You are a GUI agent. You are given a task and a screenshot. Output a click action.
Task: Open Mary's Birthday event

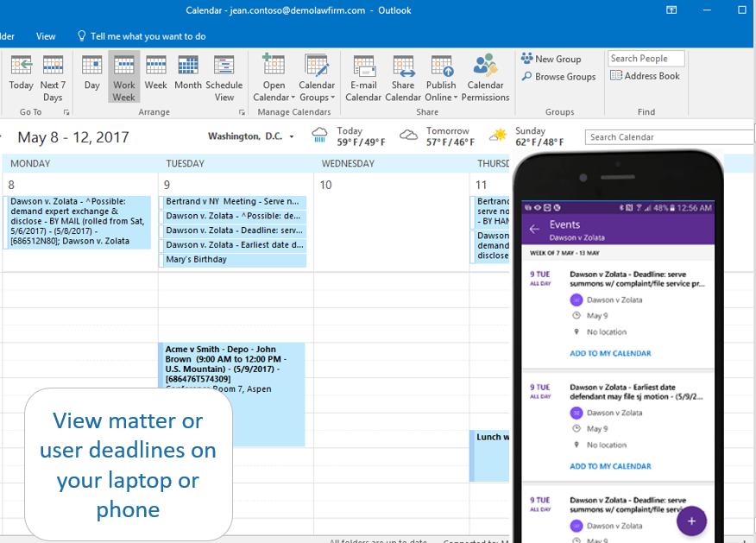[x=233, y=260]
